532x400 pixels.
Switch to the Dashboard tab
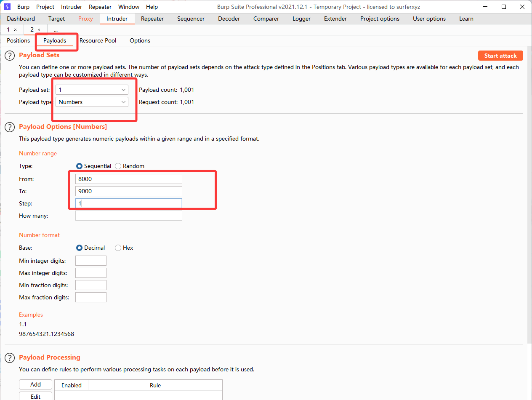[x=21, y=19]
